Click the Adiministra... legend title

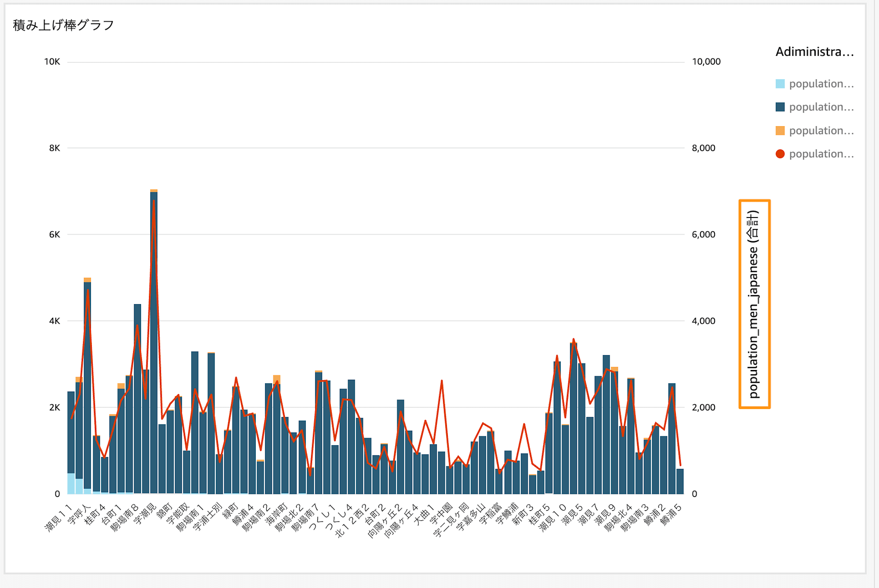tap(814, 52)
